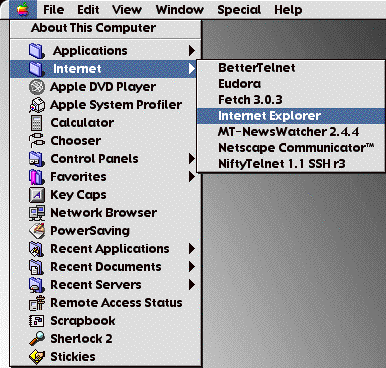Click the Remote Access Status label
The width and height of the screenshot is (386, 368).
116,303
